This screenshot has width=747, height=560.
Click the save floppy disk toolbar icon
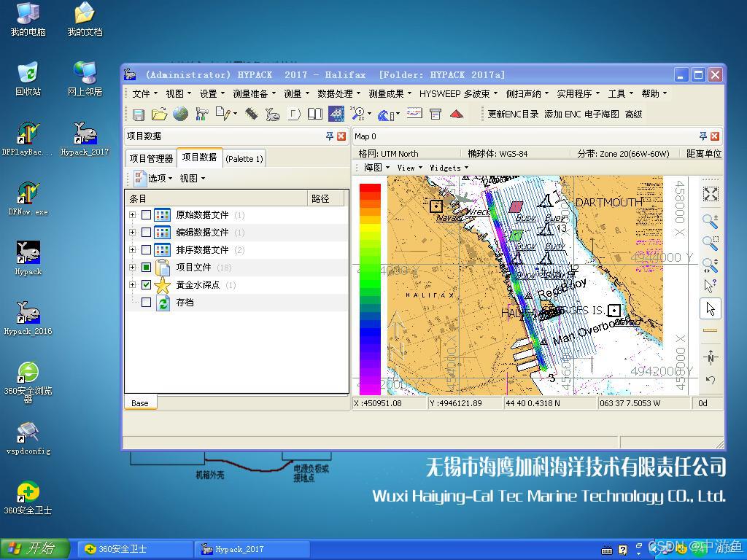point(138,114)
